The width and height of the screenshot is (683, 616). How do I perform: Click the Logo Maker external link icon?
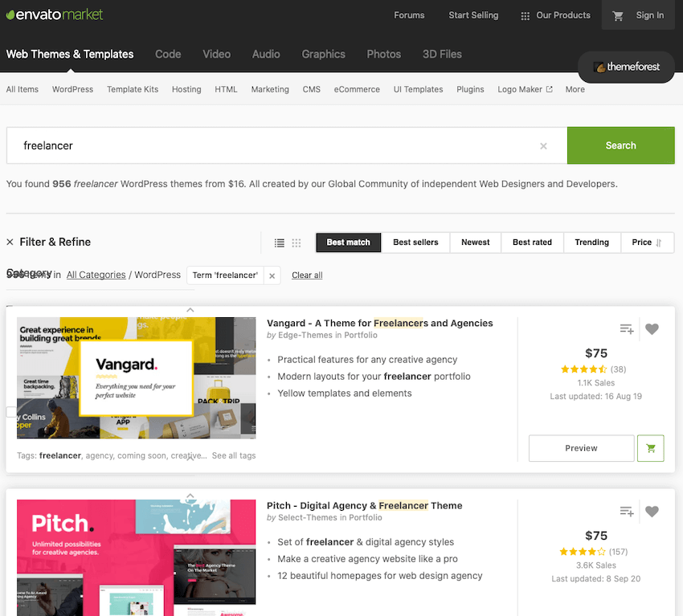550,89
